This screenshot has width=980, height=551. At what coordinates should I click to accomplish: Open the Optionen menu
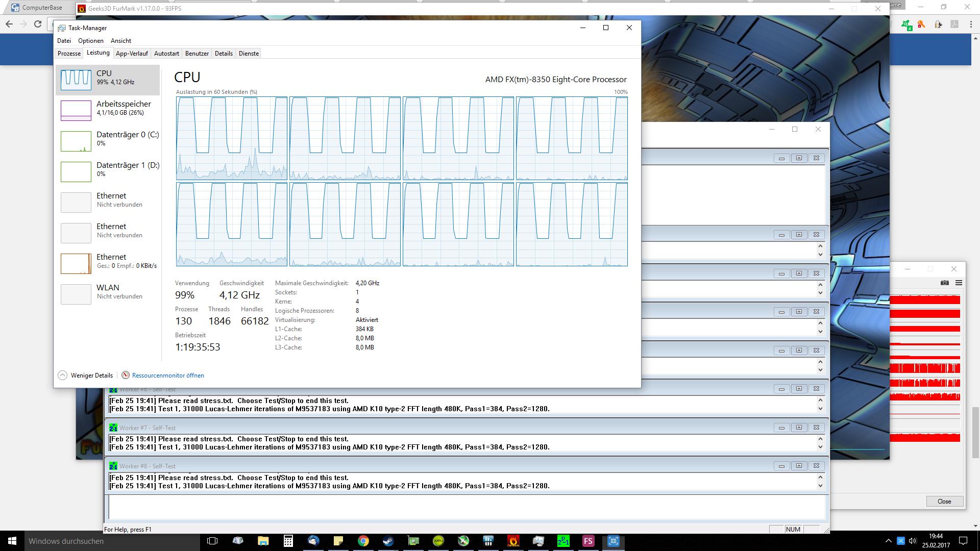[91, 41]
